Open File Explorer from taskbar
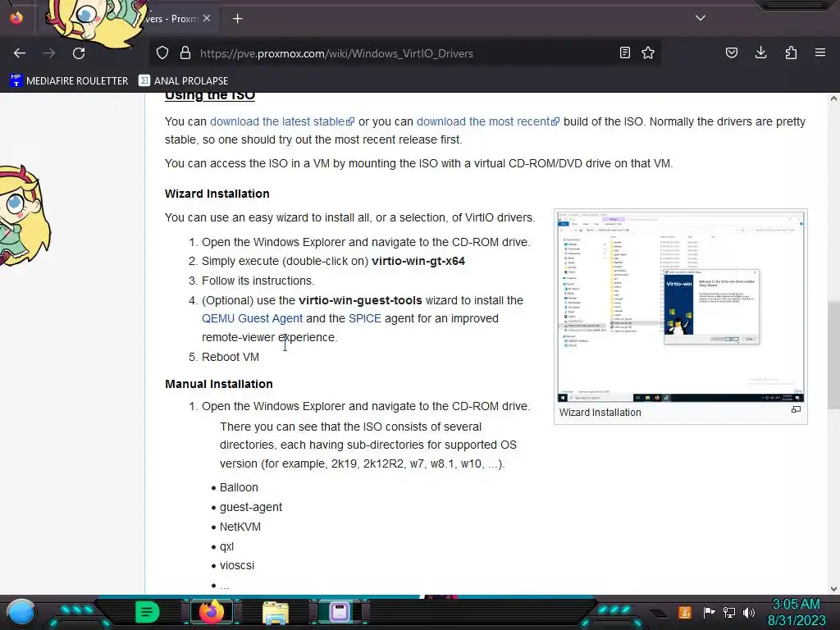This screenshot has width=840, height=630. point(276,612)
